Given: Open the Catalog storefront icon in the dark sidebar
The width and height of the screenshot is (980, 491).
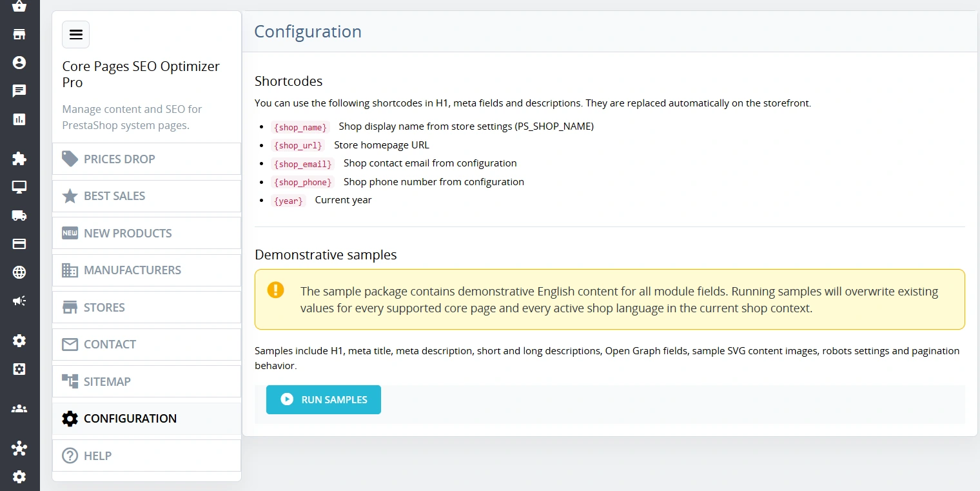Looking at the screenshot, I should [x=19, y=34].
